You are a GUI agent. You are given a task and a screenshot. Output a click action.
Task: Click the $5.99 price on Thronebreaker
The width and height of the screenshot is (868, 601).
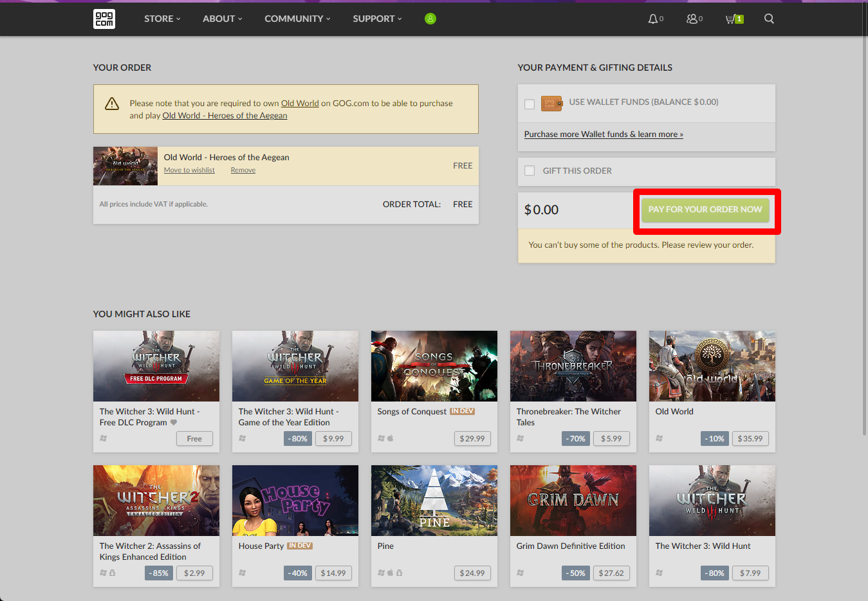click(611, 439)
